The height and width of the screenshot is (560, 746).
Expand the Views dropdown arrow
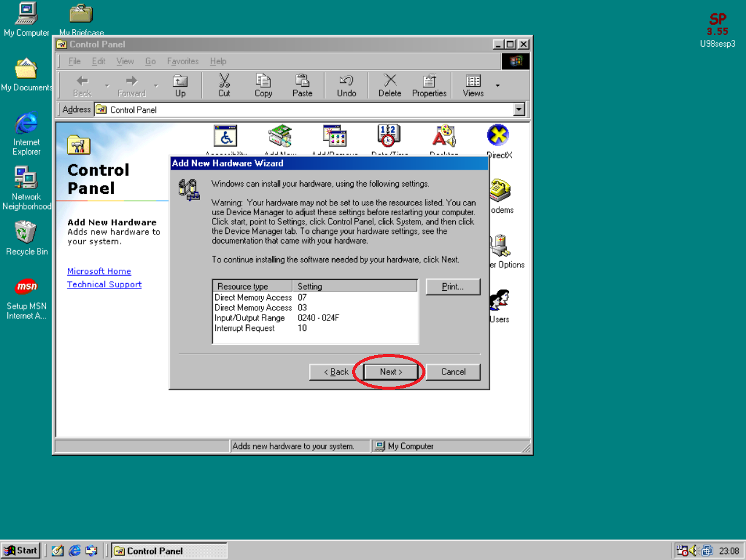click(x=498, y=85)
